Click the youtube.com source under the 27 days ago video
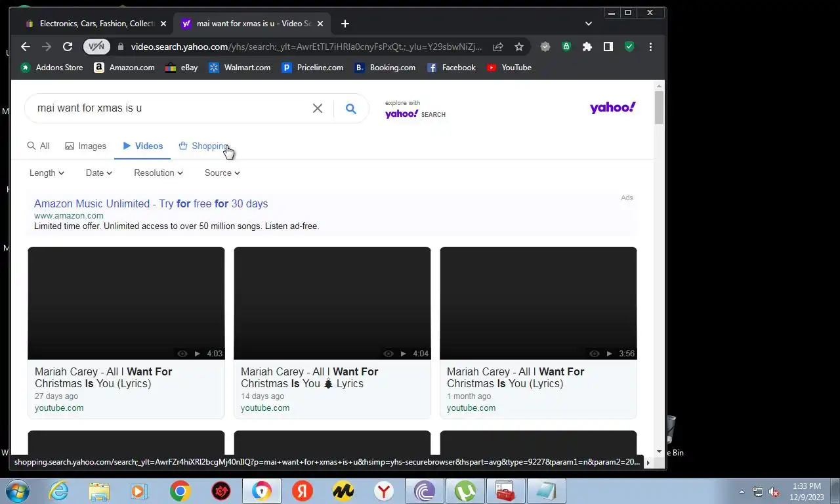This screenshot has width=840, height=504. pos(59,408)
